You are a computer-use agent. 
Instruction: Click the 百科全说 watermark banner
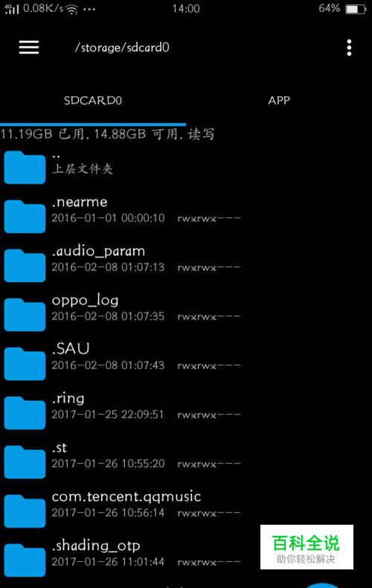[x=307, y=547]
